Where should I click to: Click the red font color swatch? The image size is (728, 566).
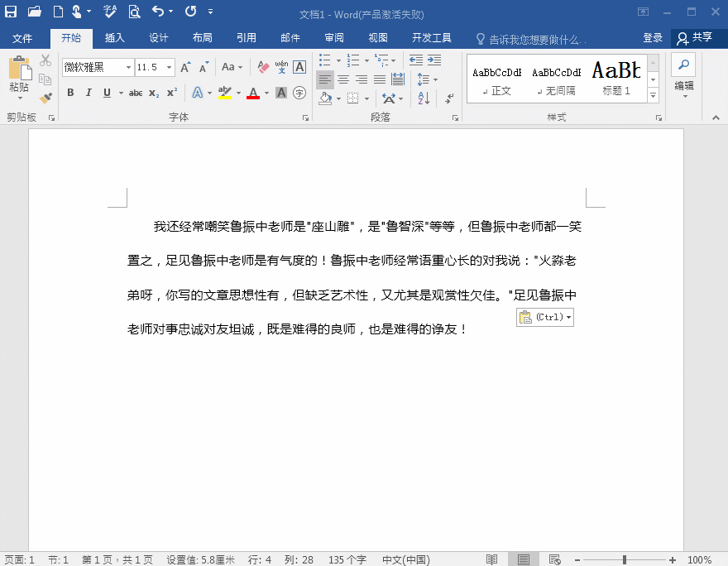[253, 94]
